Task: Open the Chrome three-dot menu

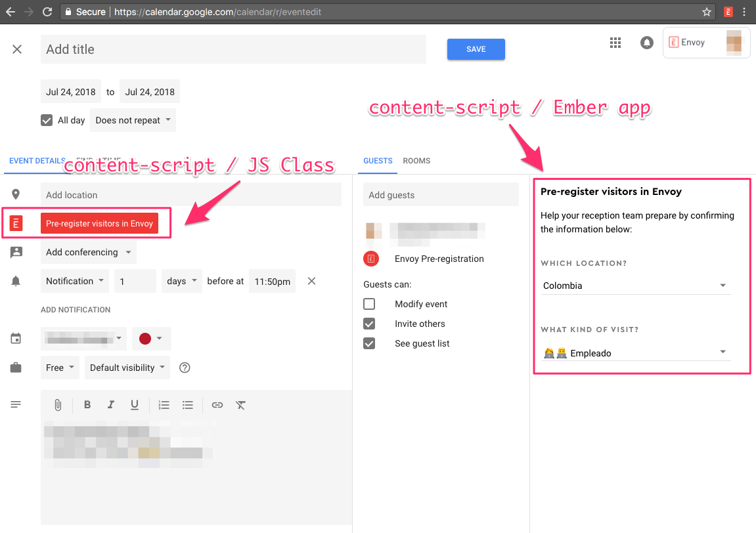Action: point(744,12)
